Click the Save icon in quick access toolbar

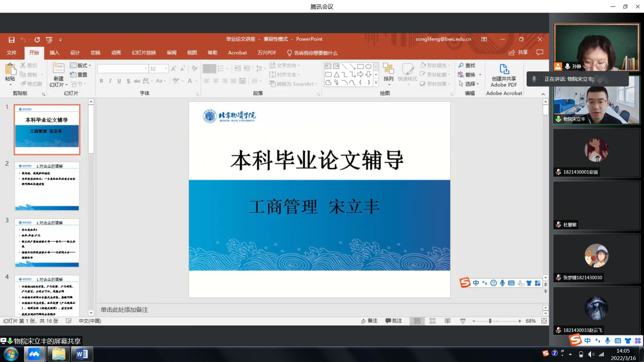coord(11,40)
